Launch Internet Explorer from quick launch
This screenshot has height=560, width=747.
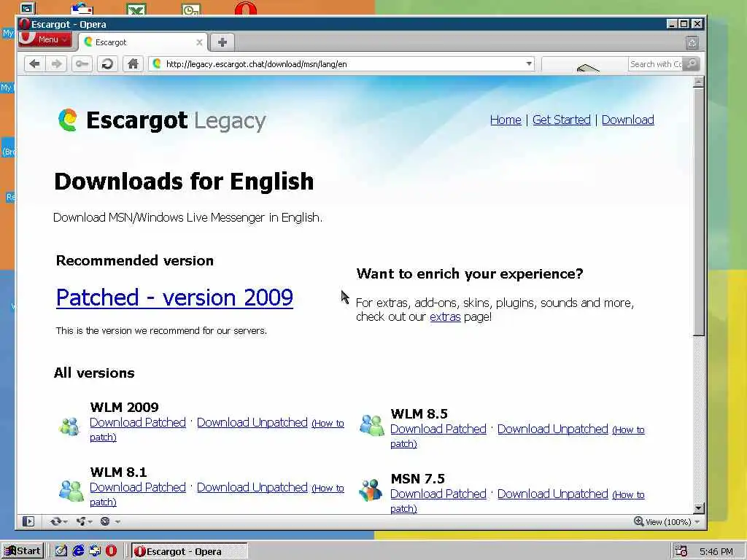[x=78, y=551]
